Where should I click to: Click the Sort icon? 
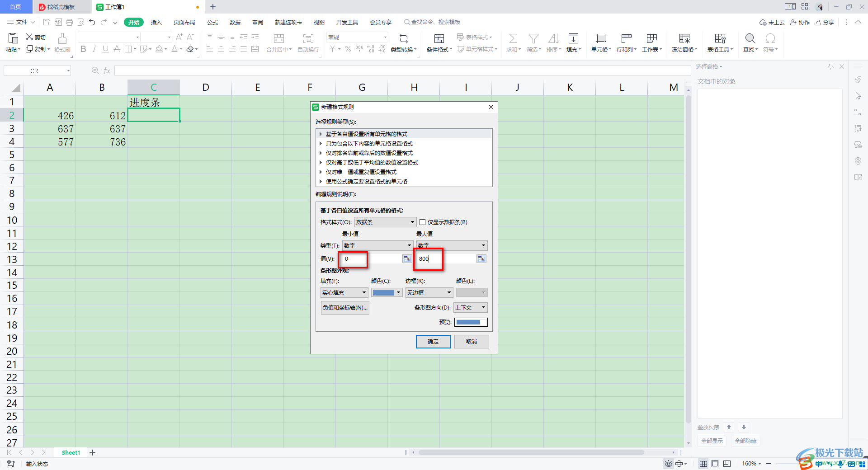tap(553, 38)
